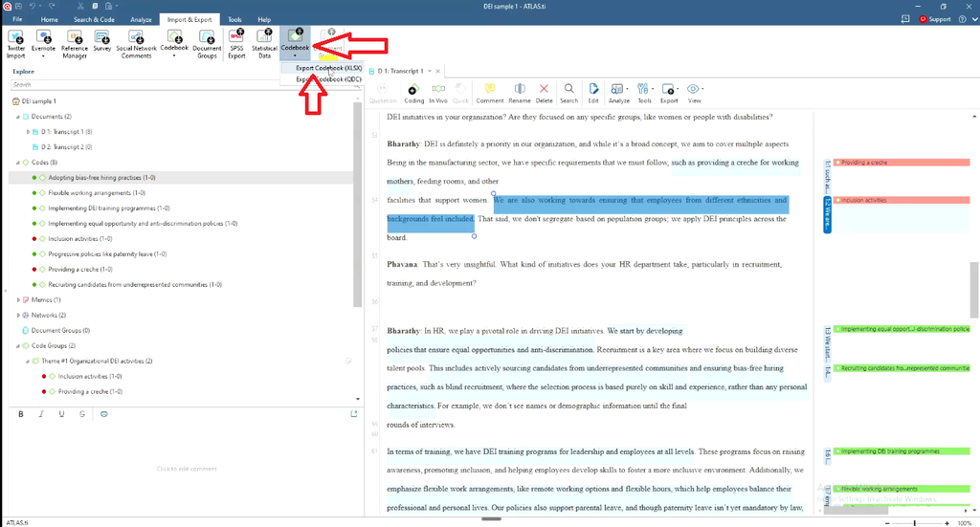Click the zoom slider in status bar

pos(916,523)
